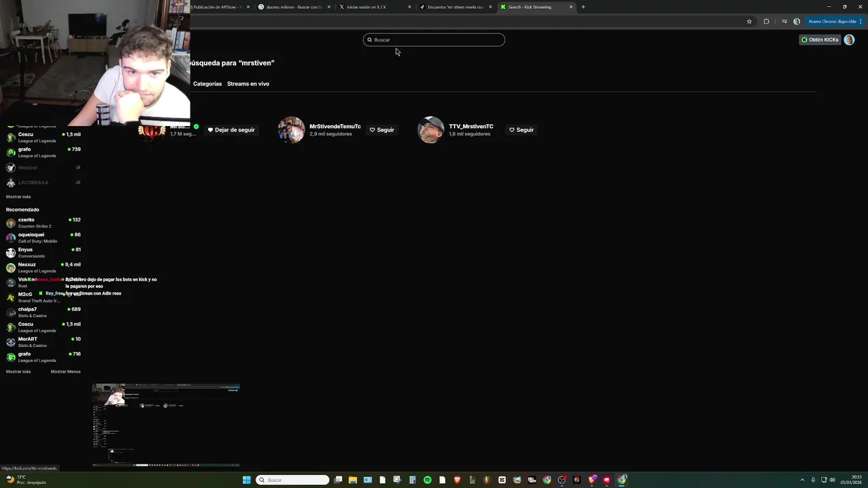Open oqueioquei's avatar in the sidebar
Image resolution: width=868 pixels, height=488 pixels.
(11, 238)
